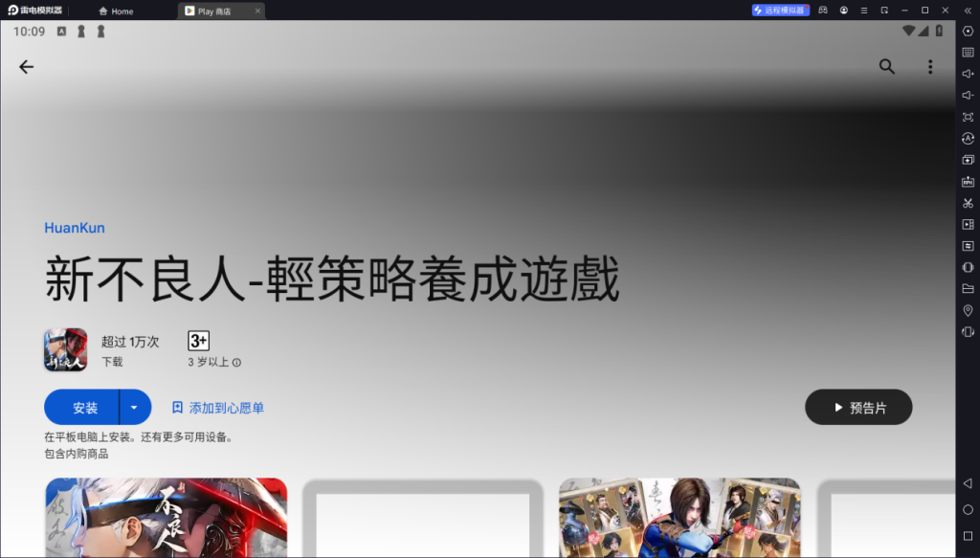Open the shared folder
This screenshot has height=558, width=980.
[968, 289]
